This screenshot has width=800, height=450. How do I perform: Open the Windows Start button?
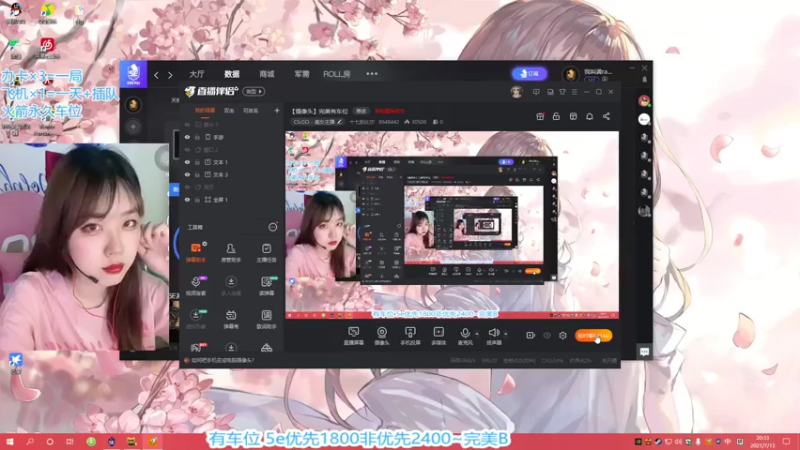pyautogui.click(x=10, y=441)
